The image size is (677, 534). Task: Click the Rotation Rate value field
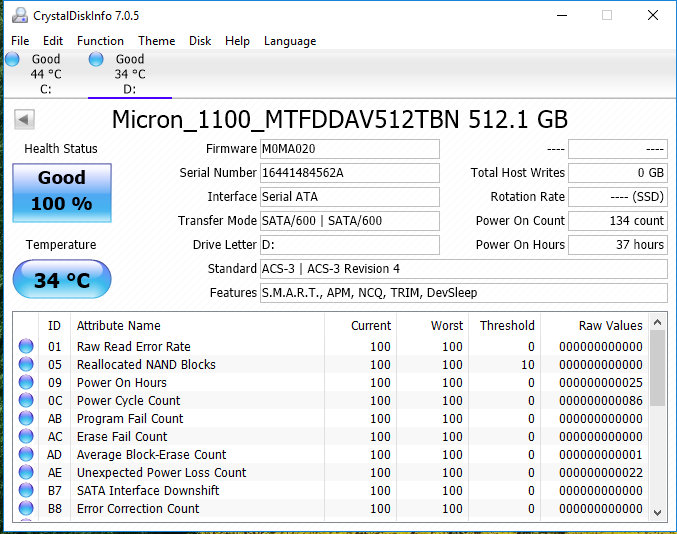tap(618, 197)
